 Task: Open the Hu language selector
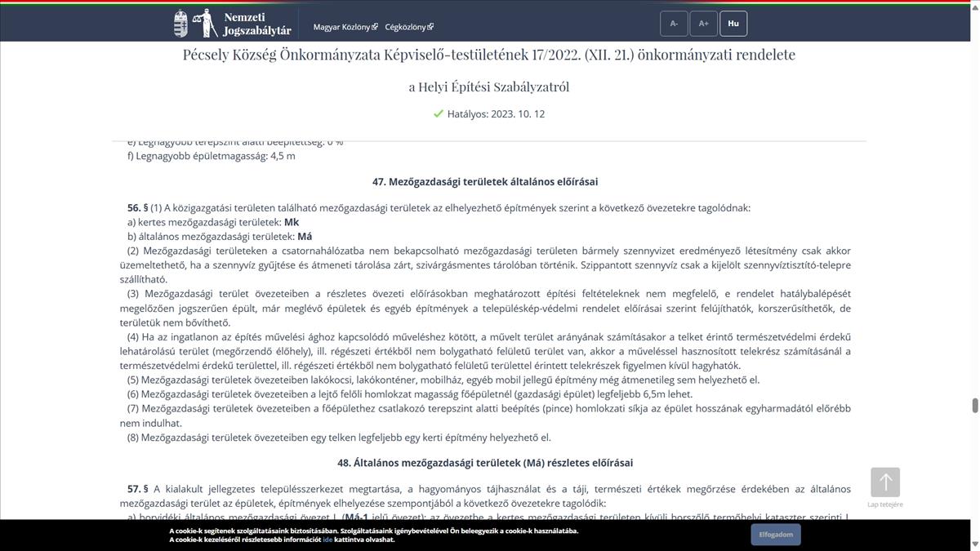[733, 24]
